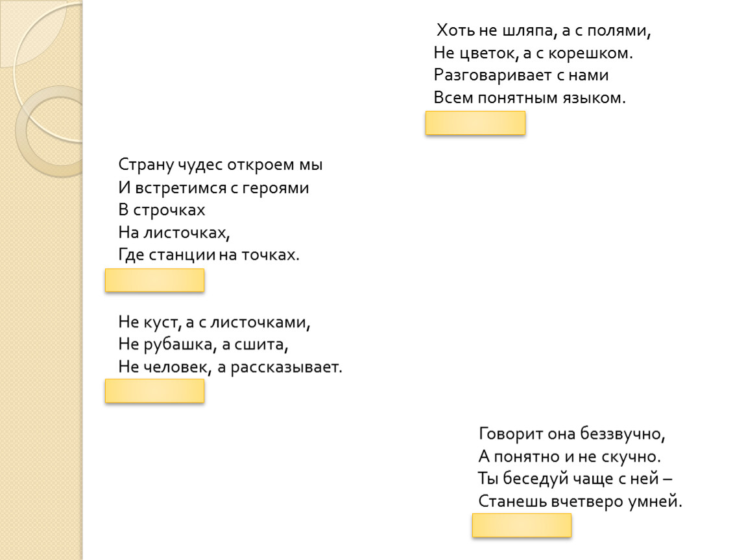746x560 pixels.
Task: Select the line "И встретимся с героями"
Action: [214, 188]
